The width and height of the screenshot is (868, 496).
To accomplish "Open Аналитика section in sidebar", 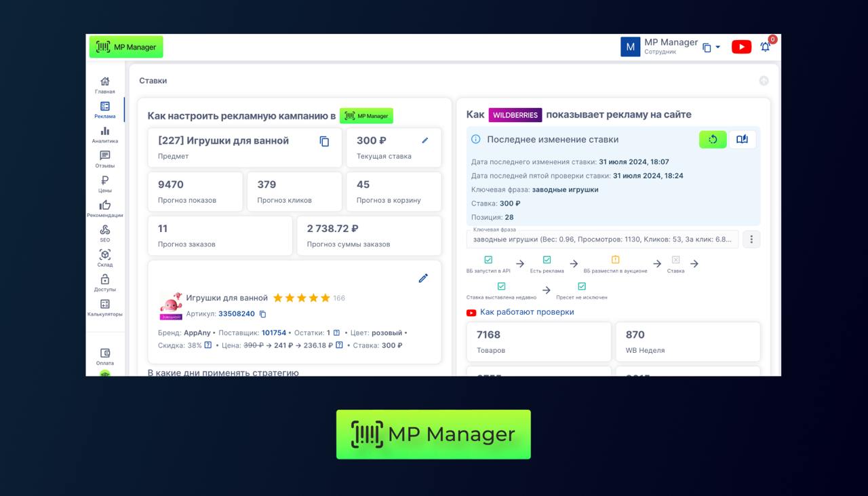I will (x=104, y=134).
